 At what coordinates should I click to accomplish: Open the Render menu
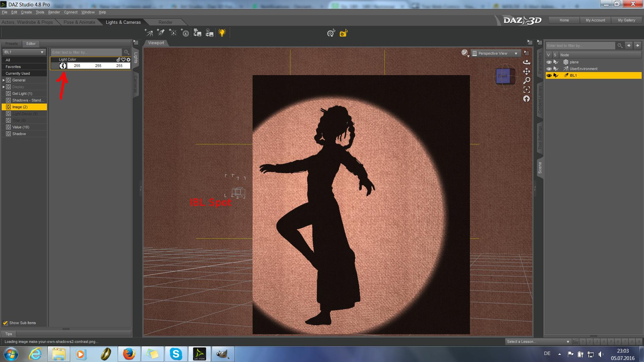point(54,12)
